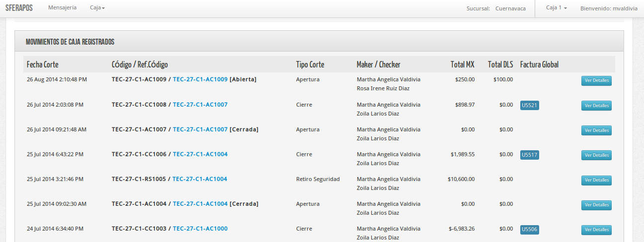The height and width of the screenshot is (242, 644).
Task: Click Ver Detalles for TEC-27-C1-CC1003 cierre
Action: point(596,230)
